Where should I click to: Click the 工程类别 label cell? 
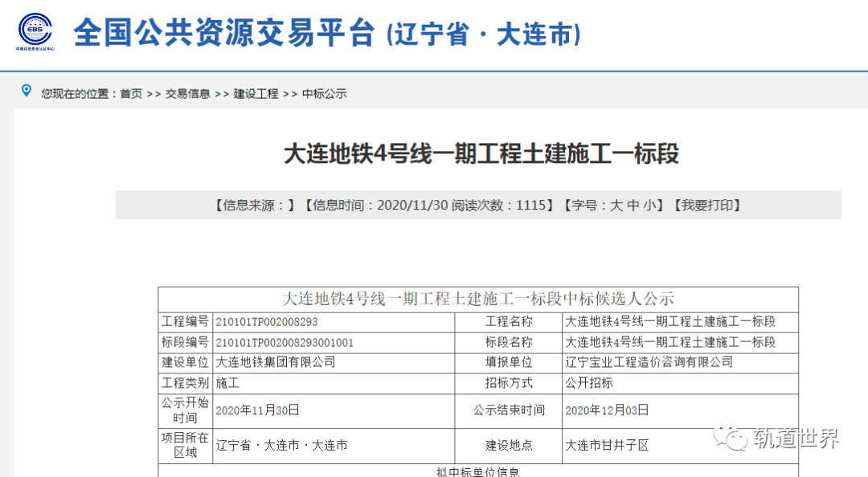[186, 383]
